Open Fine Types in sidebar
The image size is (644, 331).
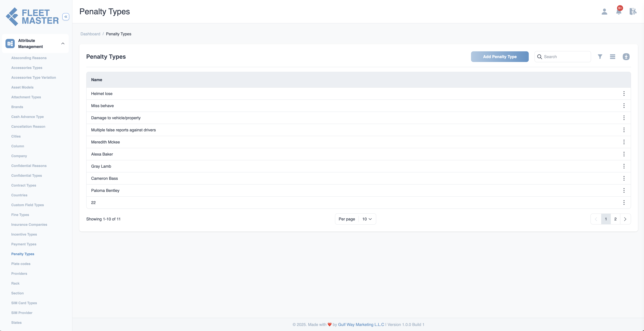pos(20,215)
